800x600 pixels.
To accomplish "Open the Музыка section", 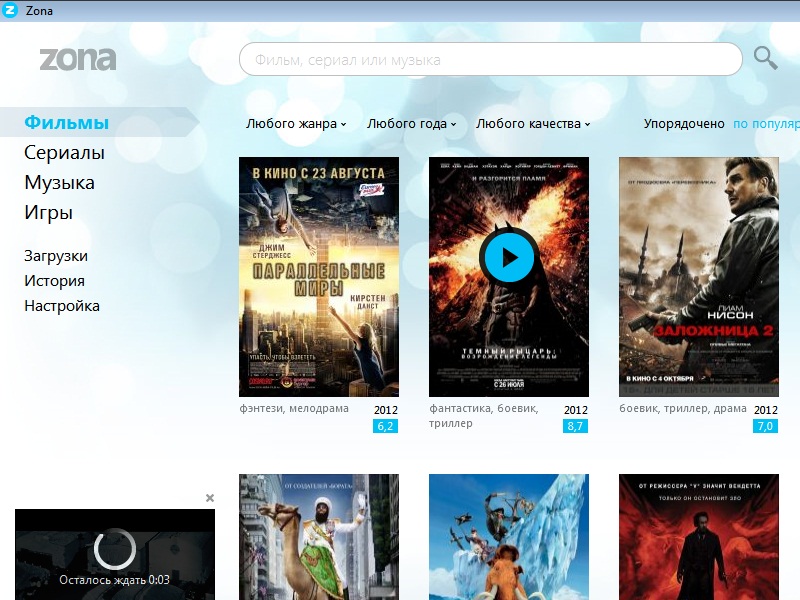I will [59, 183].
